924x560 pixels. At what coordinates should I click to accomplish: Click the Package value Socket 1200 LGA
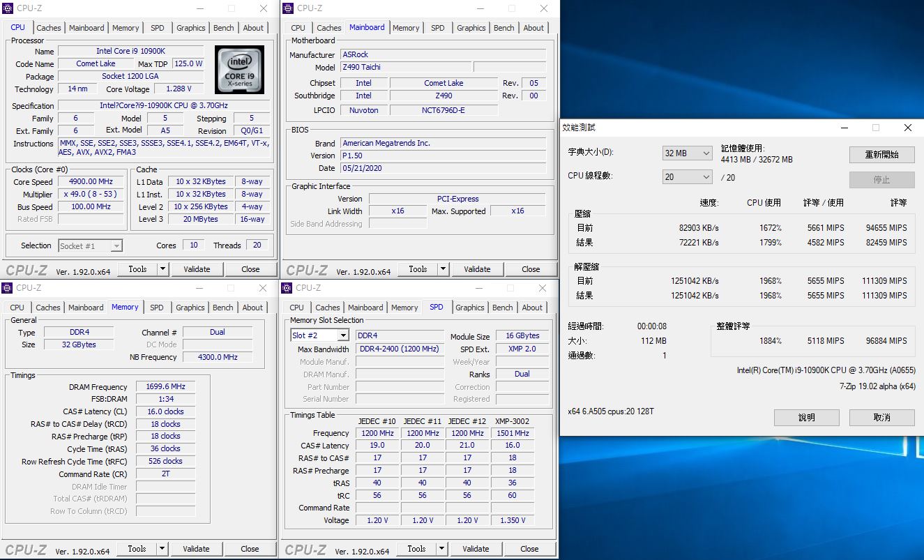coord(131,77)
